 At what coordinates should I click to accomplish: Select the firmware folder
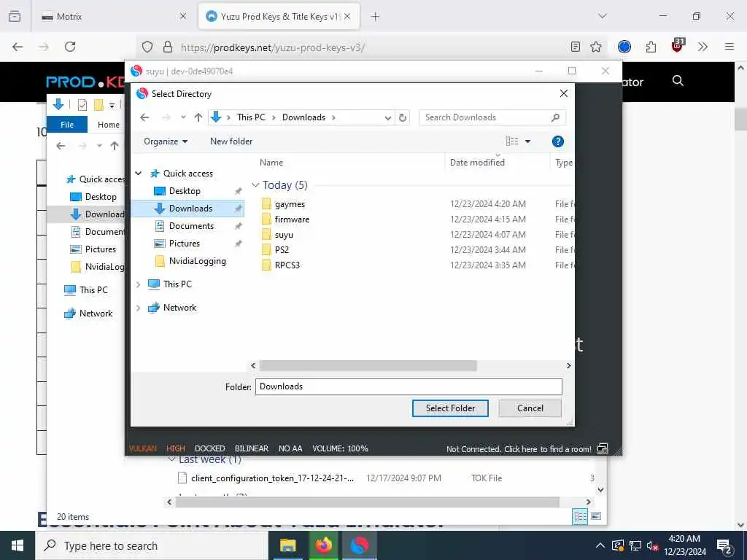coord(292,219)
